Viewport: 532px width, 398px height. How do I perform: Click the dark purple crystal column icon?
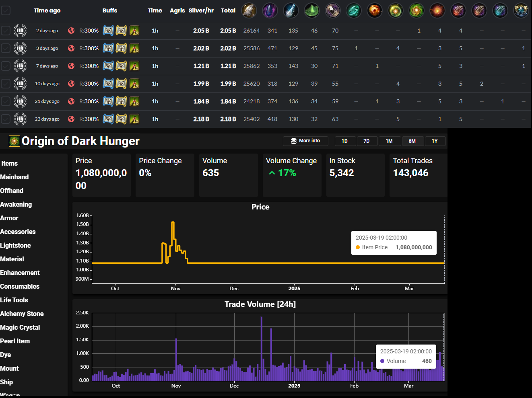270,10
